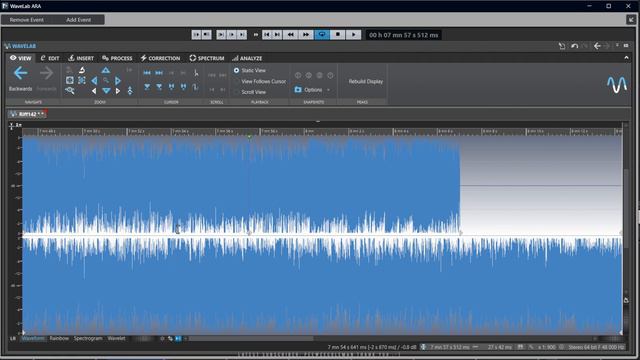Screen dimensions: 640x360
Task: Click the vertical scrollbar right of waveform
Action: pos(626,208)
